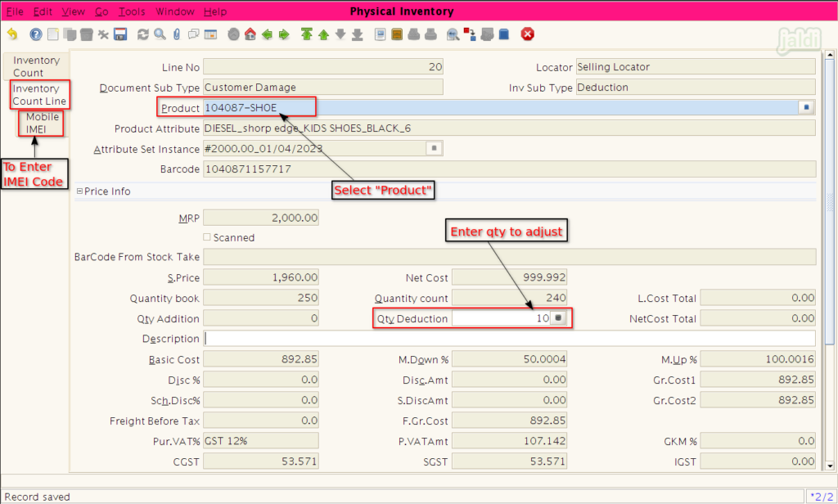Open the Qty Deduction calculator button
This screenshot has width=838, height=504.
558,318
